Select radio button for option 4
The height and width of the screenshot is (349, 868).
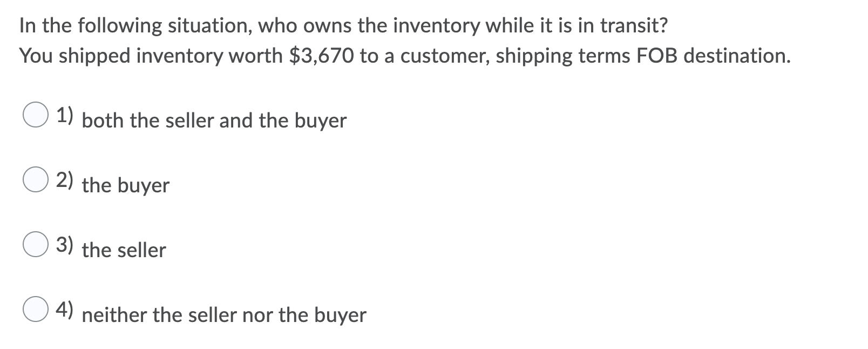pyautogui.click(x=36, y=308)
